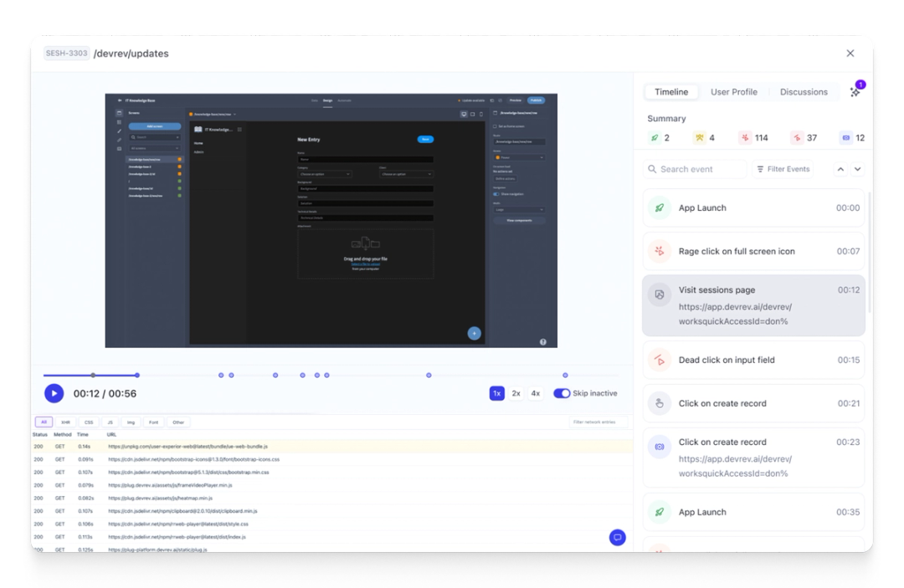Click the Search event input field
Viewport: 904px width, 588px height.
tap(695, 169)
